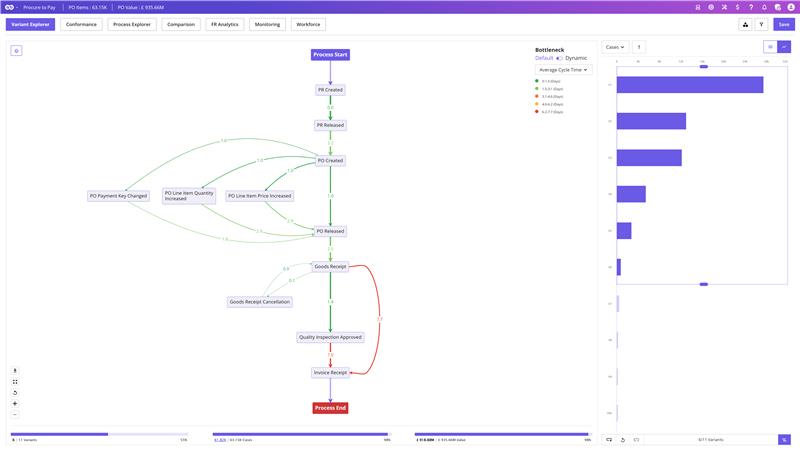This screenshot has height=450, width=800.
Task: Click the second variant bar in the chart
Action: (651, 121)
